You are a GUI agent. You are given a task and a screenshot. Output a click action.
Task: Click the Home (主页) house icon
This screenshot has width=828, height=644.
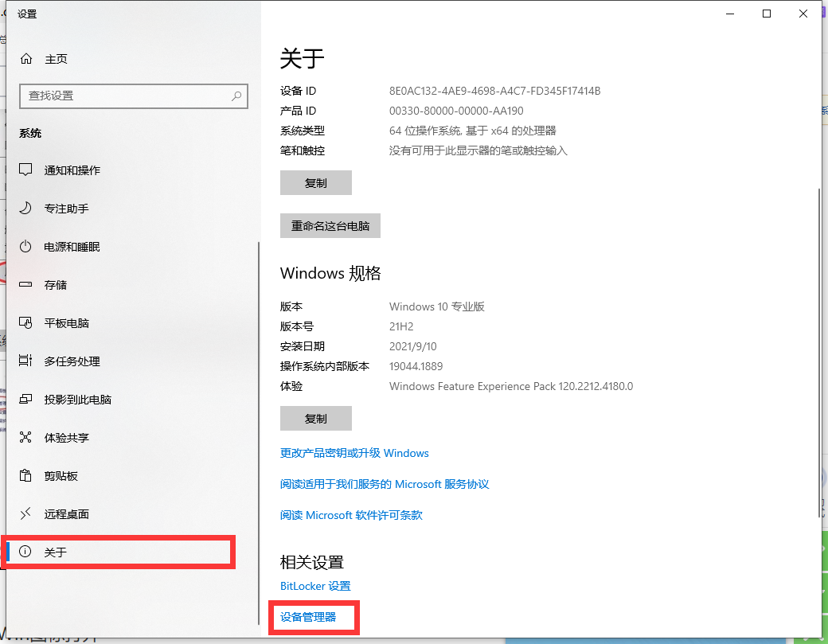[x=26, y=59]
